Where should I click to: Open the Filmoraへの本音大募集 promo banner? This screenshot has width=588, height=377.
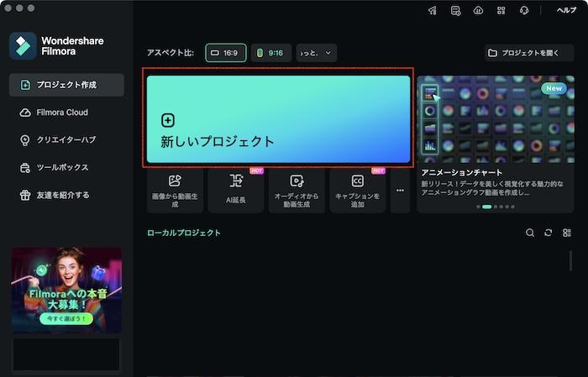(66, 290)
